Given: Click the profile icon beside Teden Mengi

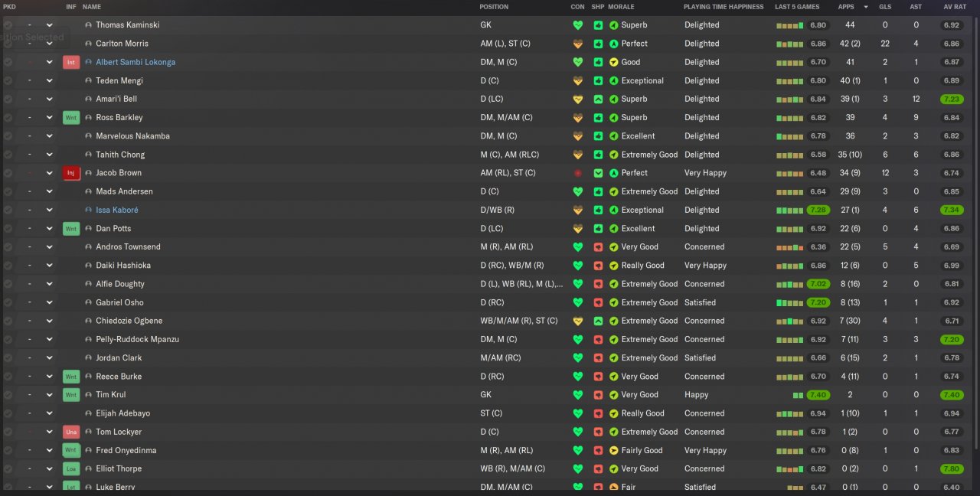Looking at the screenshot, I should tap(89, 80).
